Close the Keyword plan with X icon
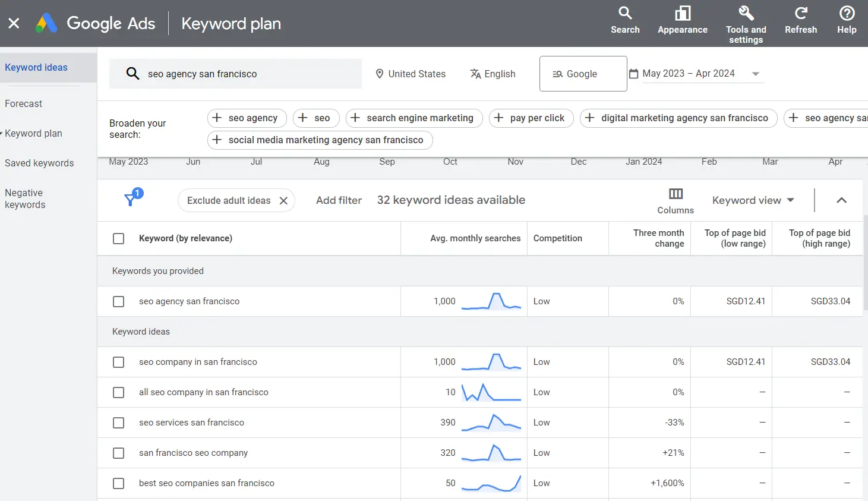Screen dimensions: 868x501 [x=14, y=23]
